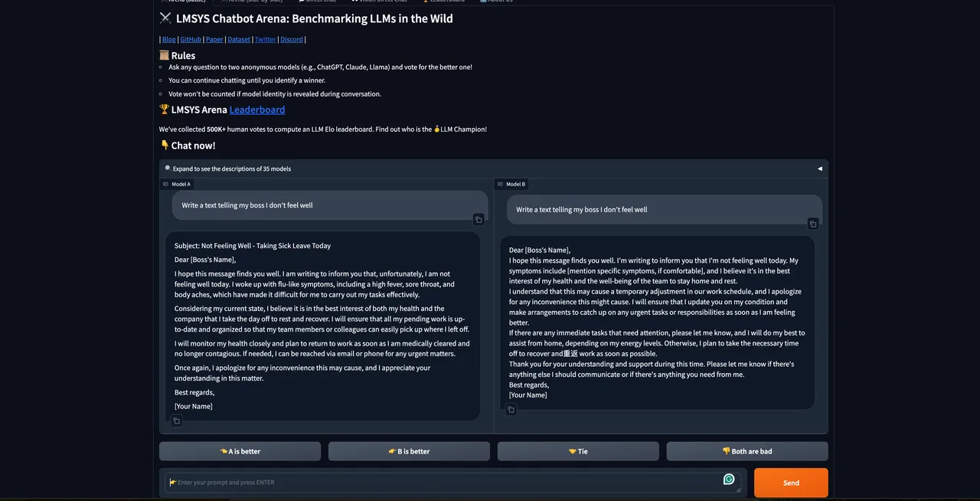Copy Model B's response text
Image resolution: width=980 pixels, height=501 pixels.
click(x=511, y=410)
